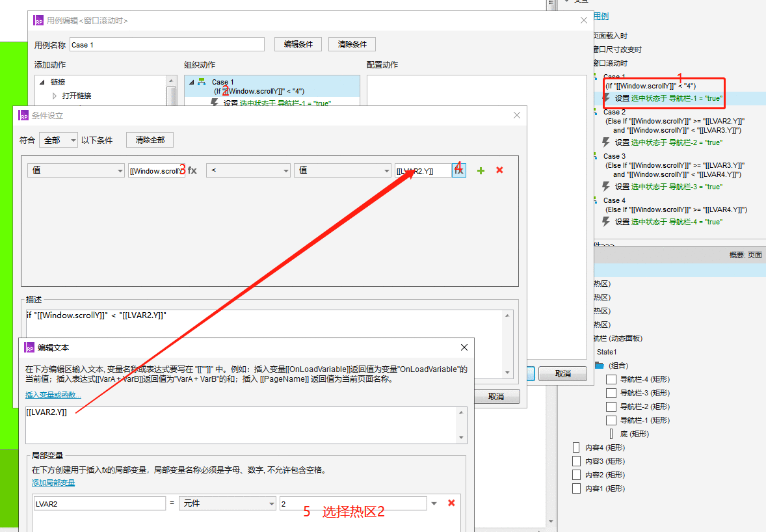Click rectangle icon for 导航栏-1 (矩形)
The image size is (766, 532).
[x=611, y=420]
